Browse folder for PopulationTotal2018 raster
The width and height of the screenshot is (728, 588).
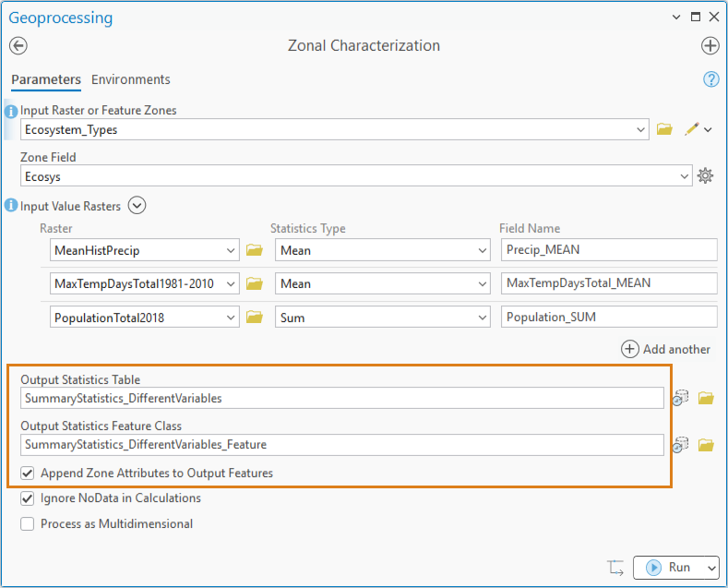(x=254, y=318)
